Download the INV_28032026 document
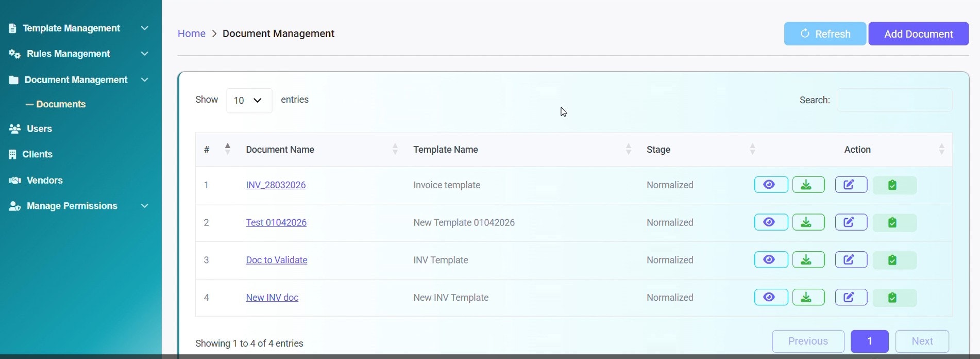 808,185
